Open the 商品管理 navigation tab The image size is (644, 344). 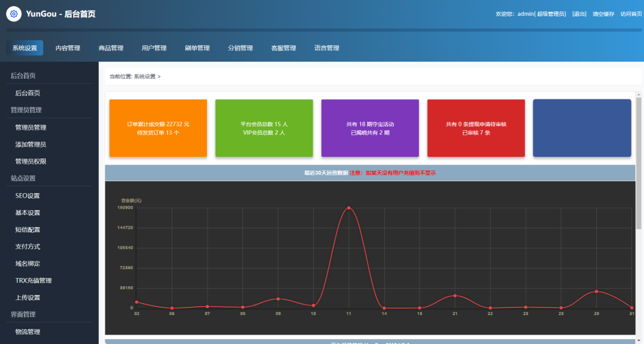tap(111, 48)
